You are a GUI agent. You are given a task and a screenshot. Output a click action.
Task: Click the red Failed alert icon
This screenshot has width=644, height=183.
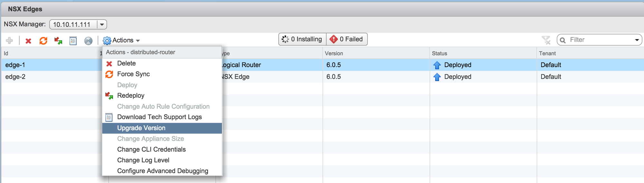334,39
